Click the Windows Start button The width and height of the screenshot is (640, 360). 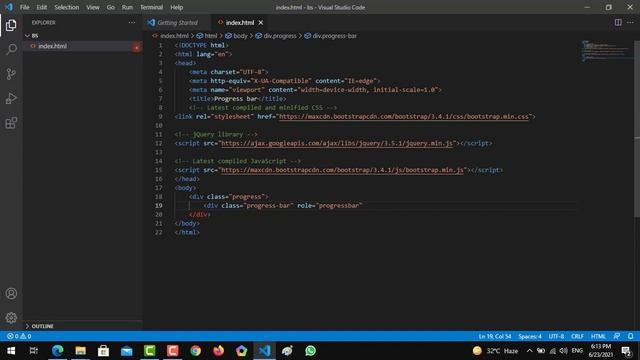(x=11, y=351)
